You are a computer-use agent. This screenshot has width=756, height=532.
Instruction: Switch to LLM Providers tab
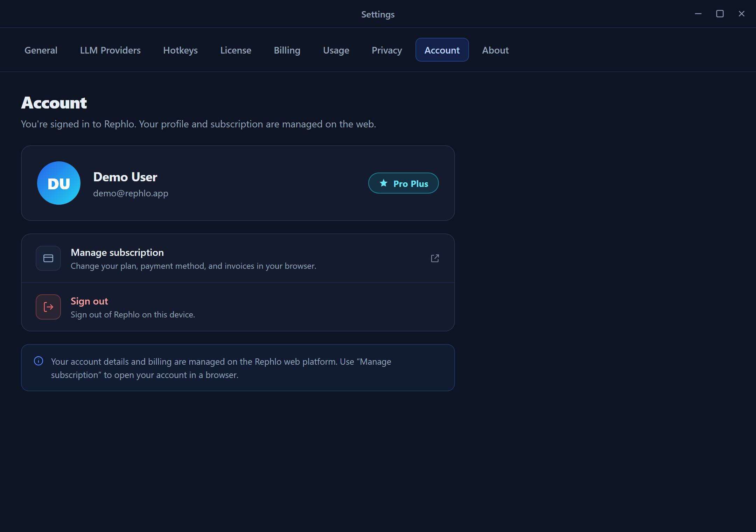110,50
